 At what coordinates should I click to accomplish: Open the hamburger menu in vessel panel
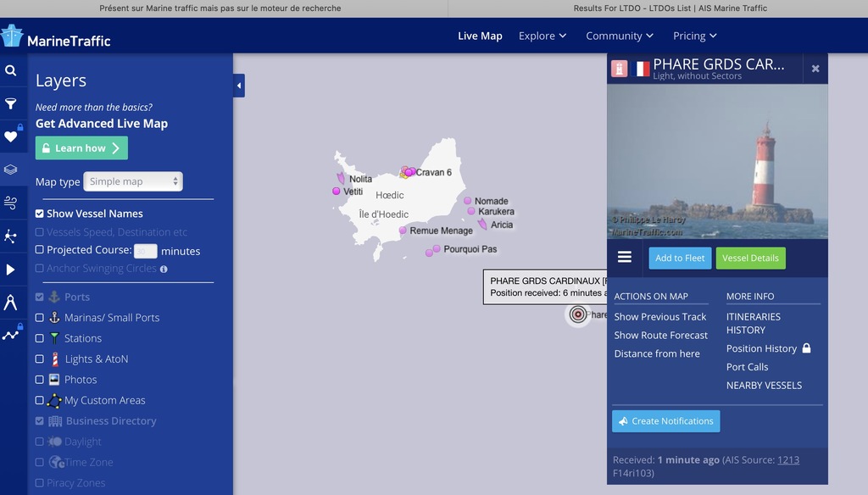pos(625,257)
